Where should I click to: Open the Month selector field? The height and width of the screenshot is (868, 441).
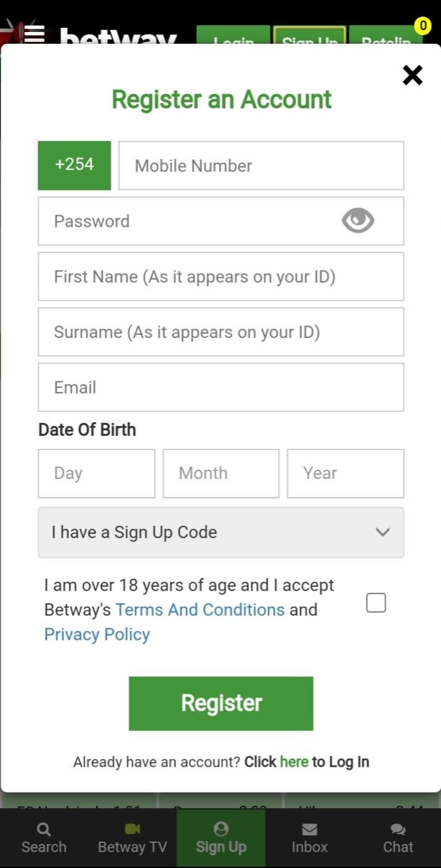click(x=220, y=473)
